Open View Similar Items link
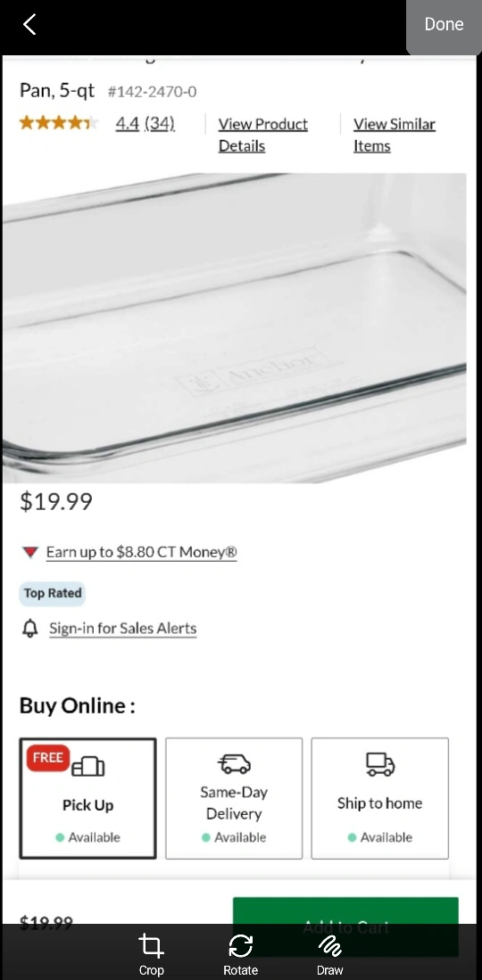Viewport: 482px width, 980px height. click(395, 135)
